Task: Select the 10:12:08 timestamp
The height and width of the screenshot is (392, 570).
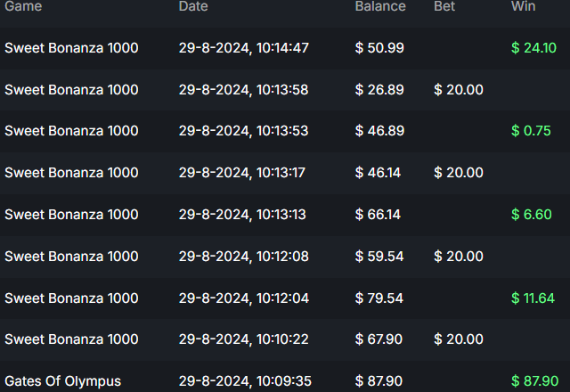Action: (243, 257)
